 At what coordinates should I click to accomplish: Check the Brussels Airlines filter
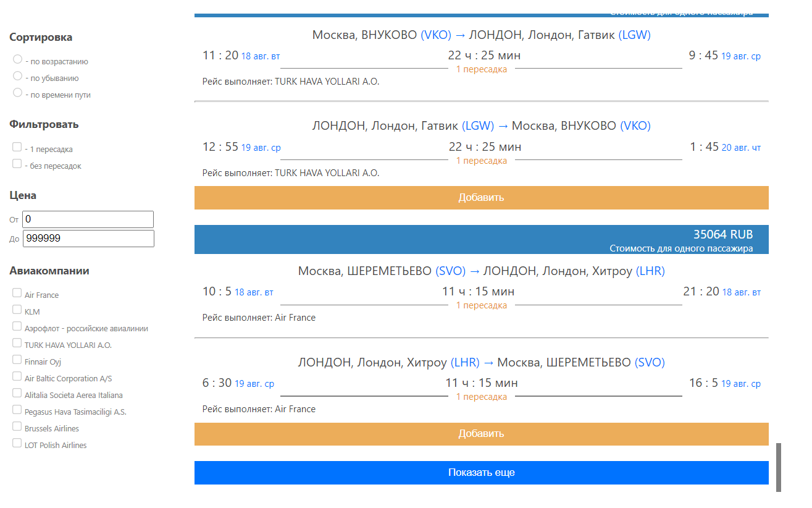pos(15,426)
